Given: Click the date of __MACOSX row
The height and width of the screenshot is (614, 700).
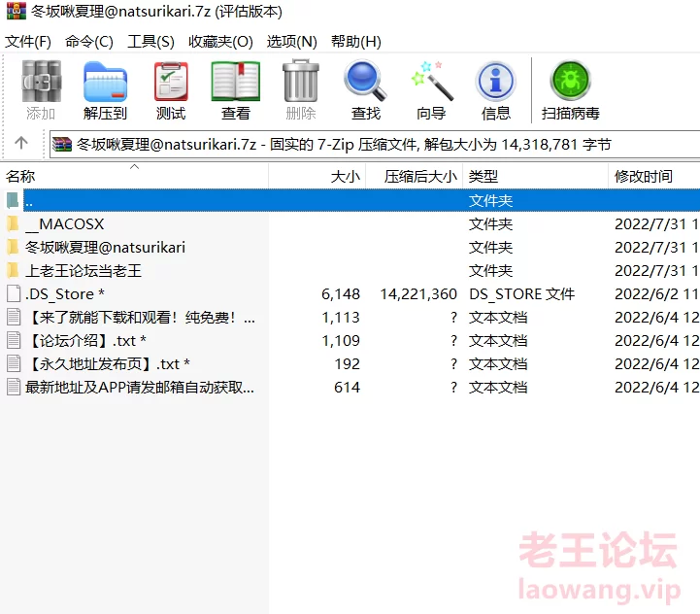Looking at the screenshot, I should pos(656,223).
